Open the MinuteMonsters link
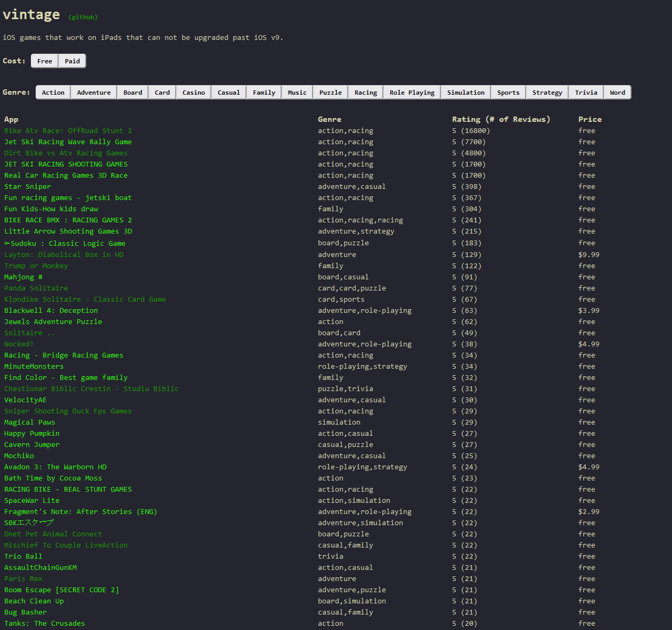This screenshot has width=672, height=630. 34,367
